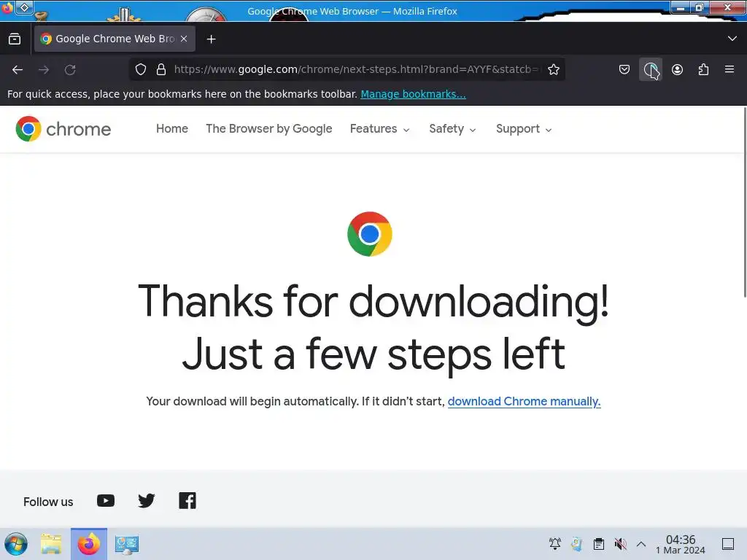Open the Facebook follow icon
Image resolution: width=747 pixels, height=560 pixels.
187,500
